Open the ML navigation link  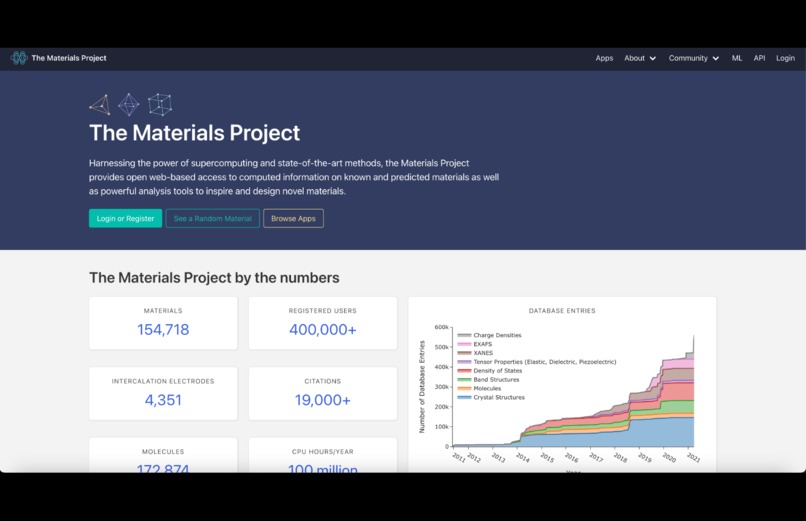point(737,58)
